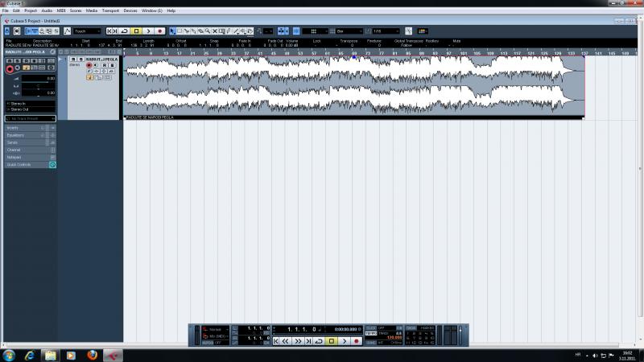
Task: Select the Range Selection tool in toolbar
Action: [x=178, y=31]
